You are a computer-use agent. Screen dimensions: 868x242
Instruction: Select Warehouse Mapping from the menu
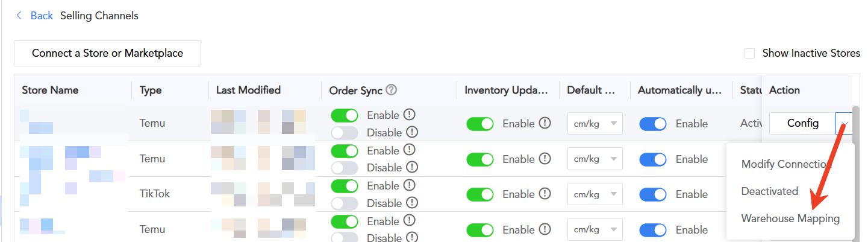tap(790, 218)
